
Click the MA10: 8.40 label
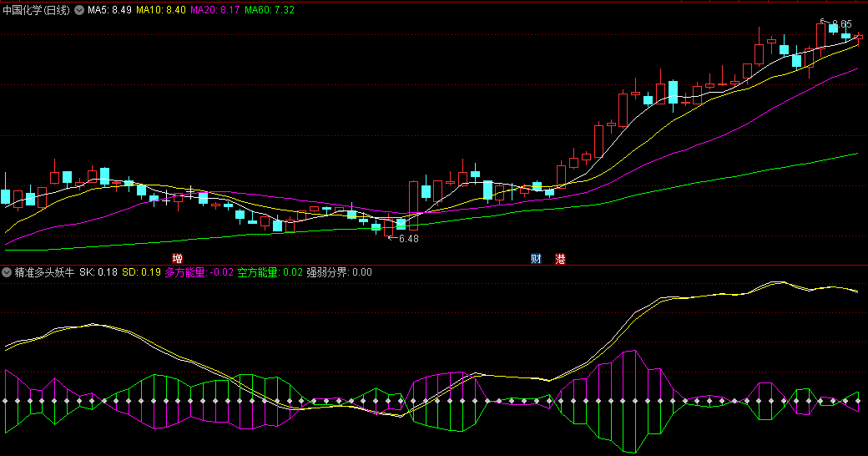(161, 10)
